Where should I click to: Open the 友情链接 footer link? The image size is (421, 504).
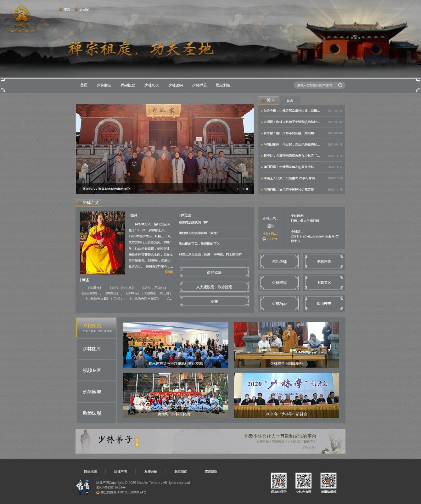[x=151, y=472]
